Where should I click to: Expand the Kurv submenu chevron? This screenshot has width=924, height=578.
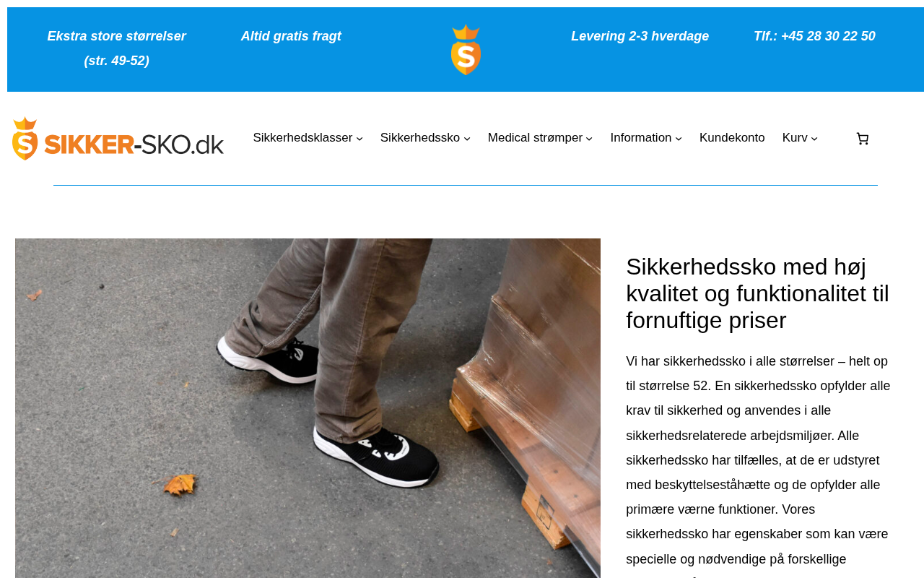click(x=814, y=139)
